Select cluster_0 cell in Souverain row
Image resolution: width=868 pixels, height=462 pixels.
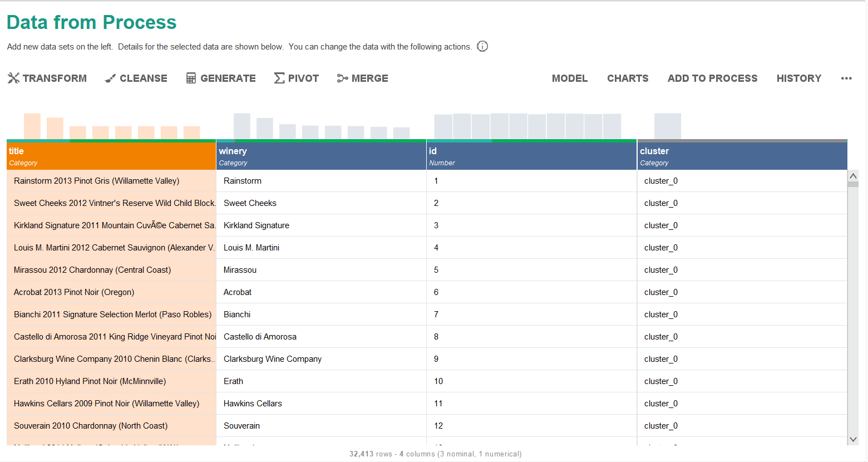(x=742, y=426)
